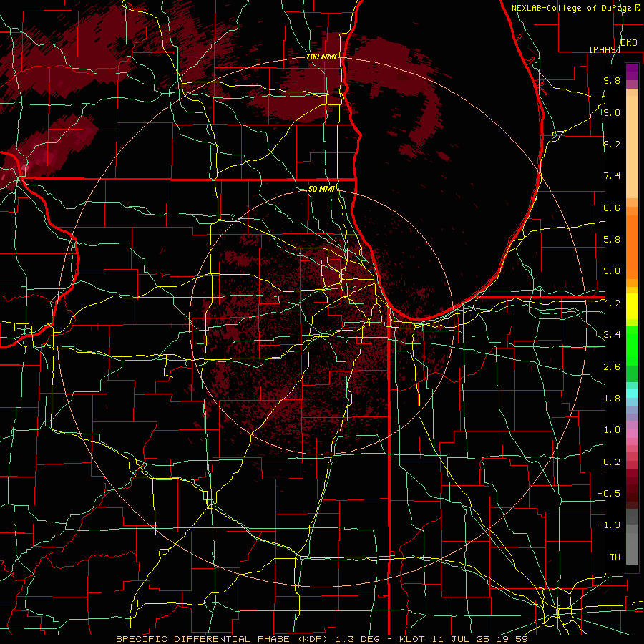Click the 9.8 legend value
This screenshot has height=644, width=644.
(x=612, y=80)
